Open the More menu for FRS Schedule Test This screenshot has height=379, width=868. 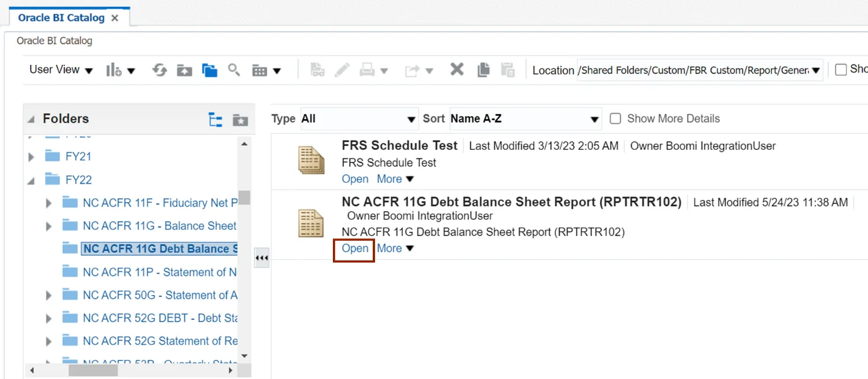pyautogui.click(x=395, y=179)
